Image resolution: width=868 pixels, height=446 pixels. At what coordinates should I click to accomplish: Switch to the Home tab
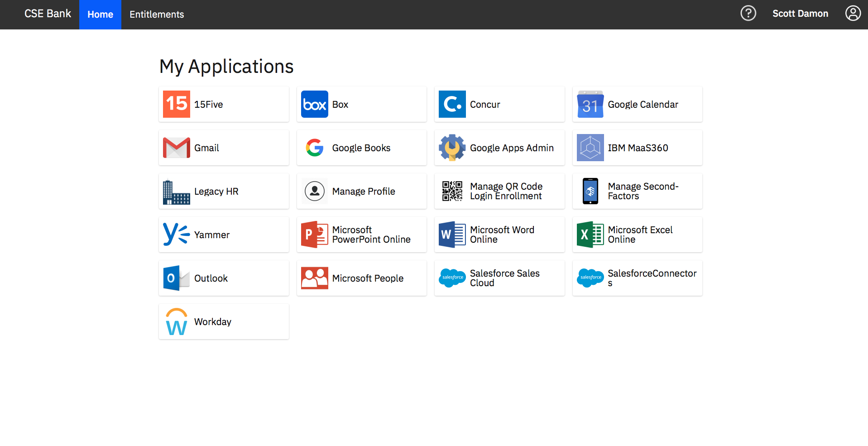100,14
